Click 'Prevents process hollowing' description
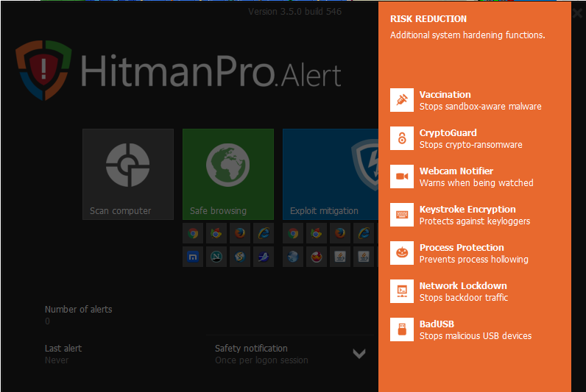 point(474,260)
